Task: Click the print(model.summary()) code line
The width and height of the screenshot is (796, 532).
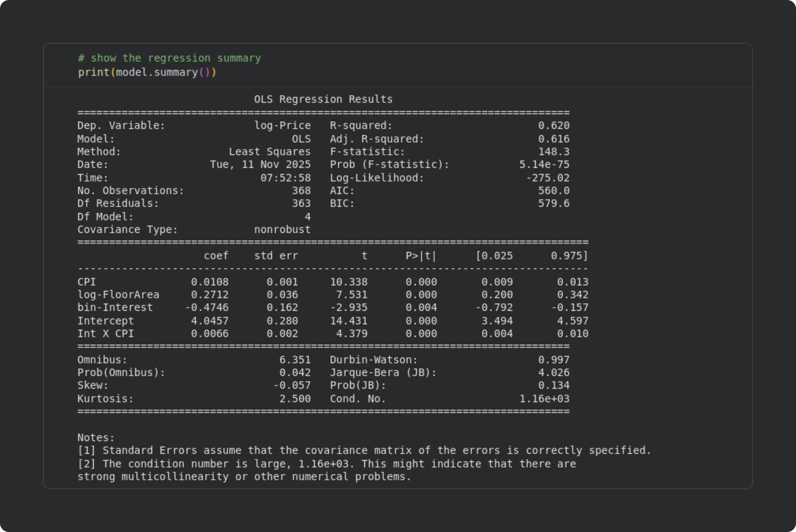Action: [147, 73]
